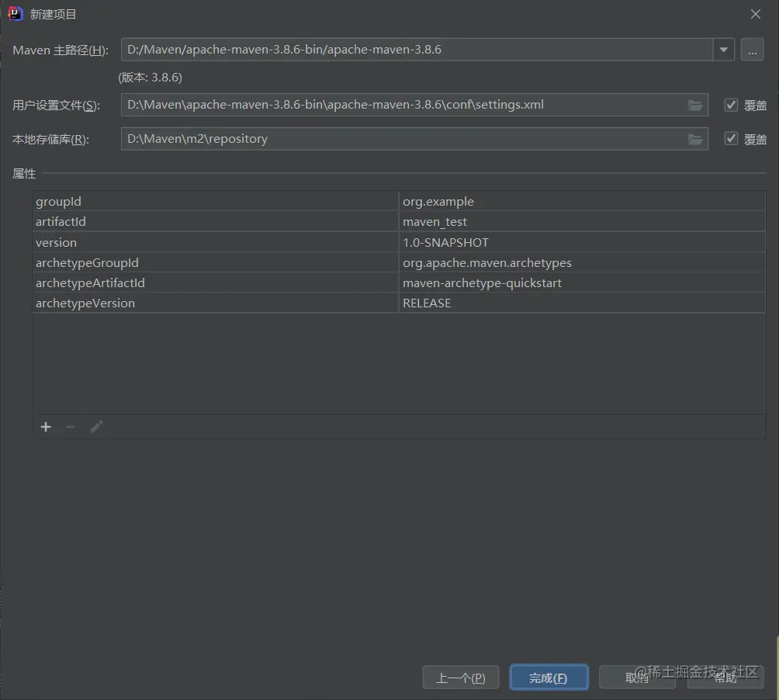Click the org.apache.maven.archetypes value cell
Image resolution: width=779 pixels, height=700 pixels.
point(582,262)
